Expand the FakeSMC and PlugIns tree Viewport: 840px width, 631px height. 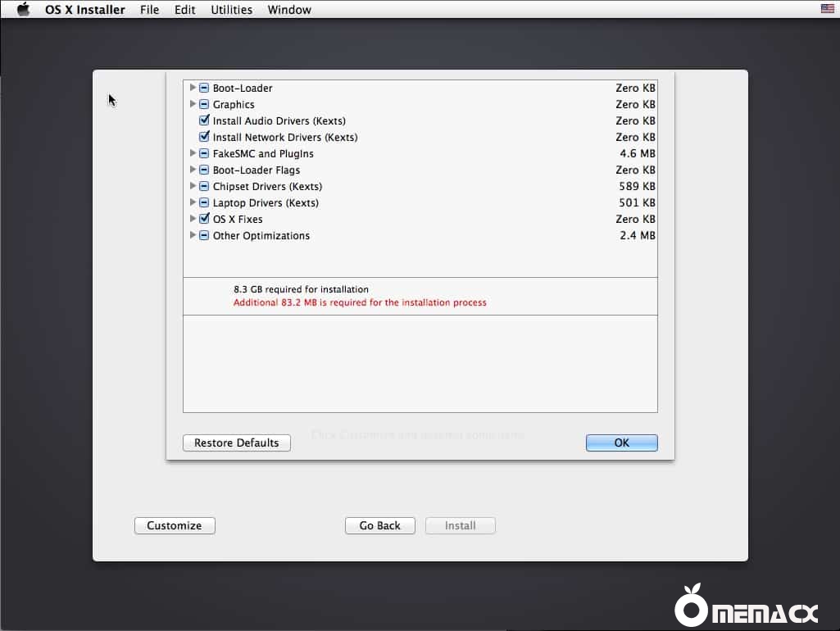193,153
